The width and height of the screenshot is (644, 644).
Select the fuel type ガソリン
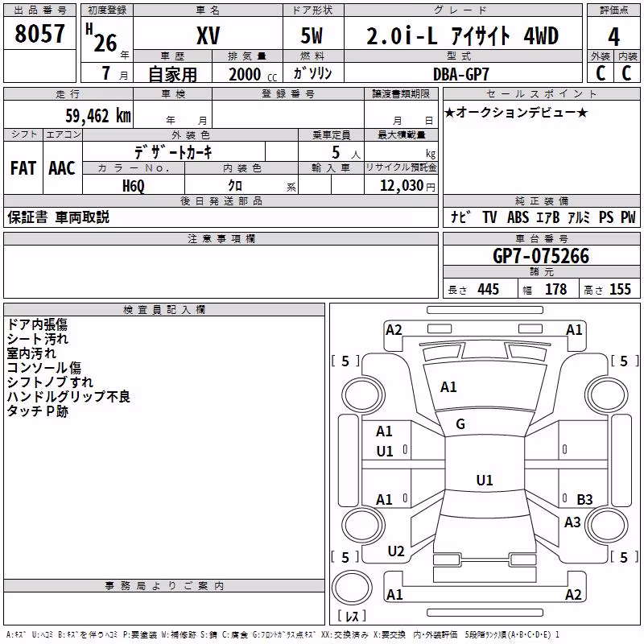(312, 73)
